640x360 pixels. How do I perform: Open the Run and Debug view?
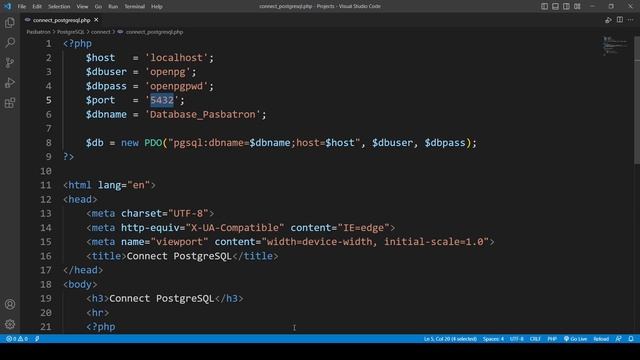(x=10, y=83)
